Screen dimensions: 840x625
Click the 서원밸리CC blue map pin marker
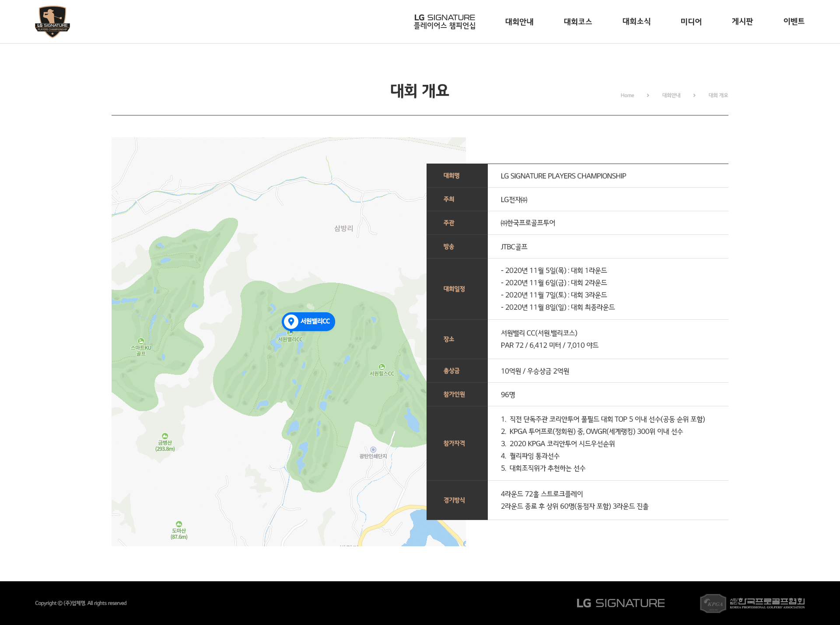point(308,321)
